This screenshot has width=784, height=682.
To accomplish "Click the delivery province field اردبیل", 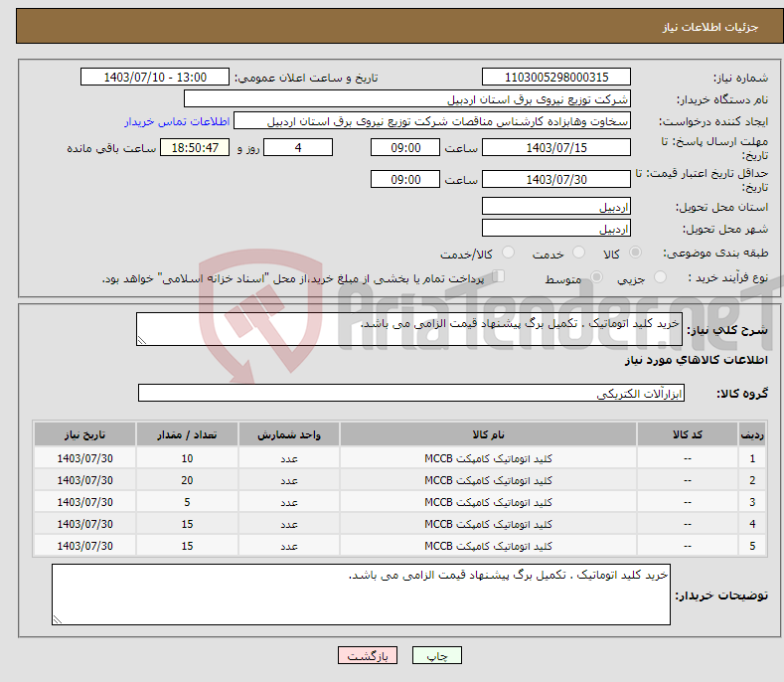I will [x=556, y=206].
